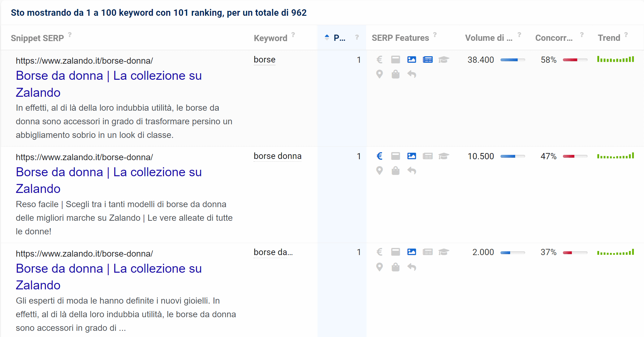Click the news list icon in borse row

pos(428,60)
